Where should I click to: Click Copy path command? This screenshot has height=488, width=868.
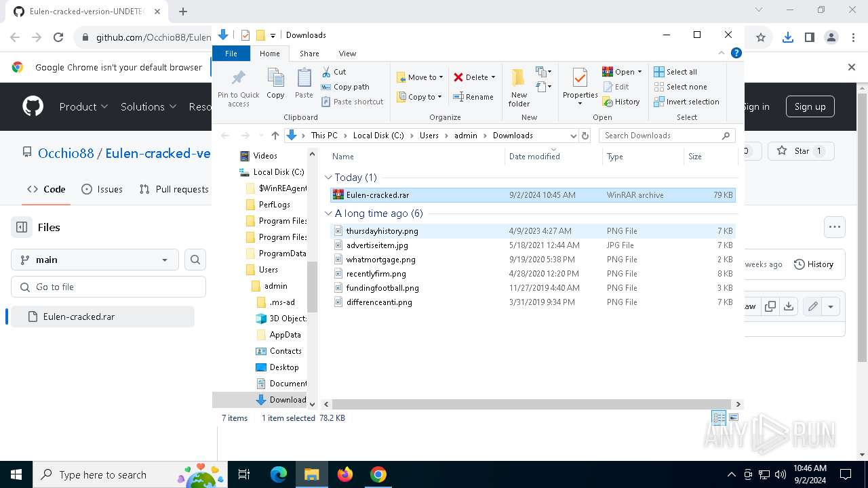click(345, 87)
